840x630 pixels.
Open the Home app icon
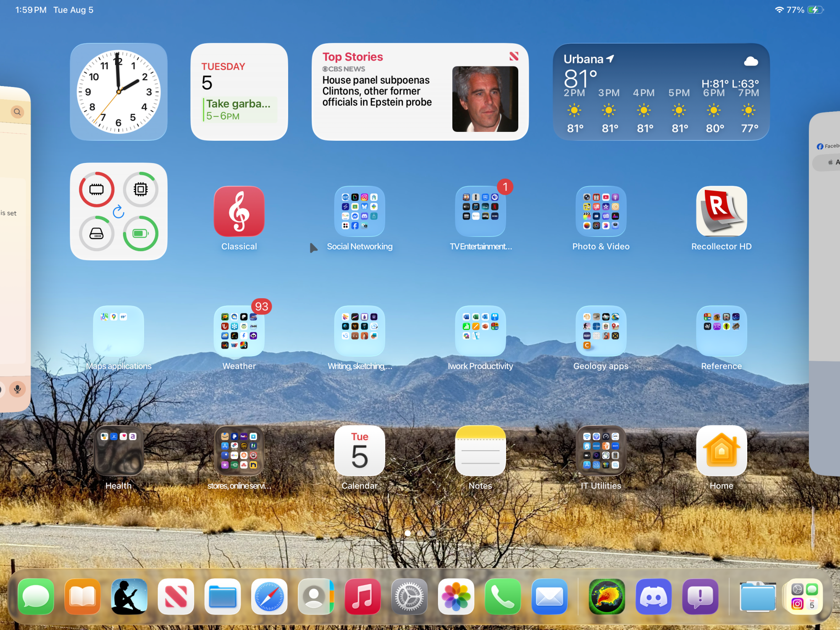(721, 450)
